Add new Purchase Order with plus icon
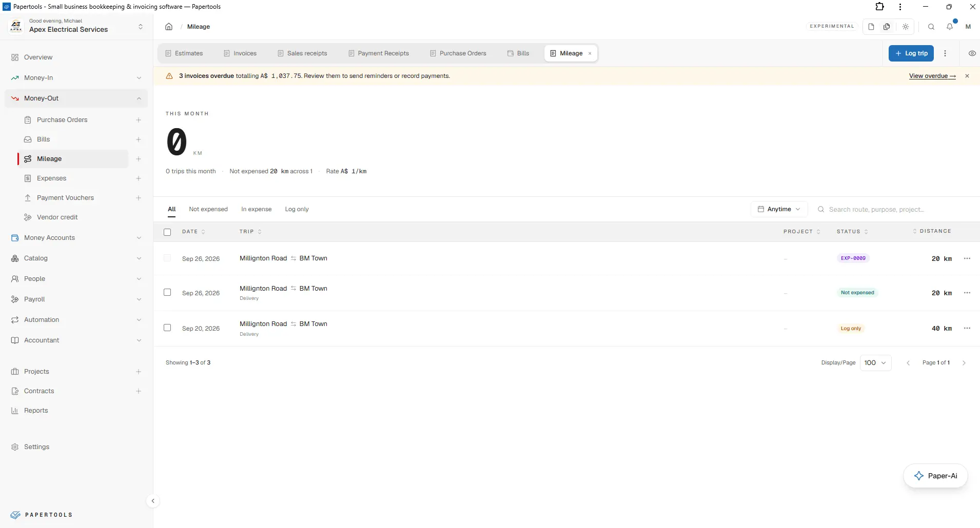980x528 pixels. pos(139,120)
